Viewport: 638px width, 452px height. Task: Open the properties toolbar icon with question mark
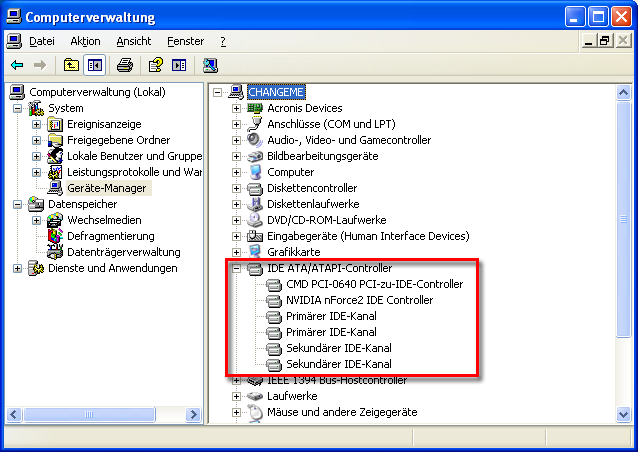155,65
